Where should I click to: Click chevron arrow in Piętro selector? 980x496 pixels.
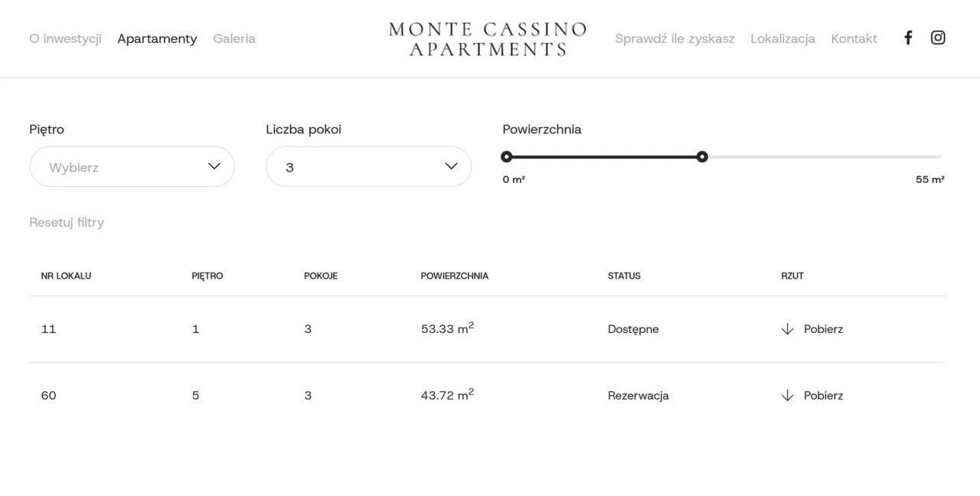coord(214,166)
